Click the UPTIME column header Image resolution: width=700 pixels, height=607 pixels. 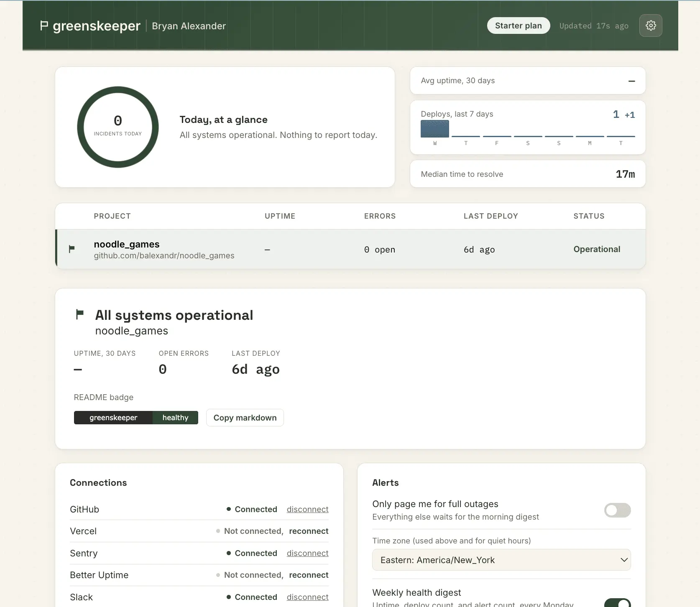coord(280,216)
